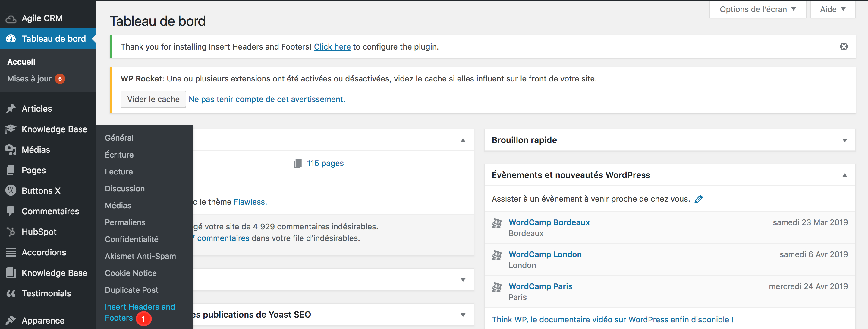Open Discussion settings submenu item

125,188
